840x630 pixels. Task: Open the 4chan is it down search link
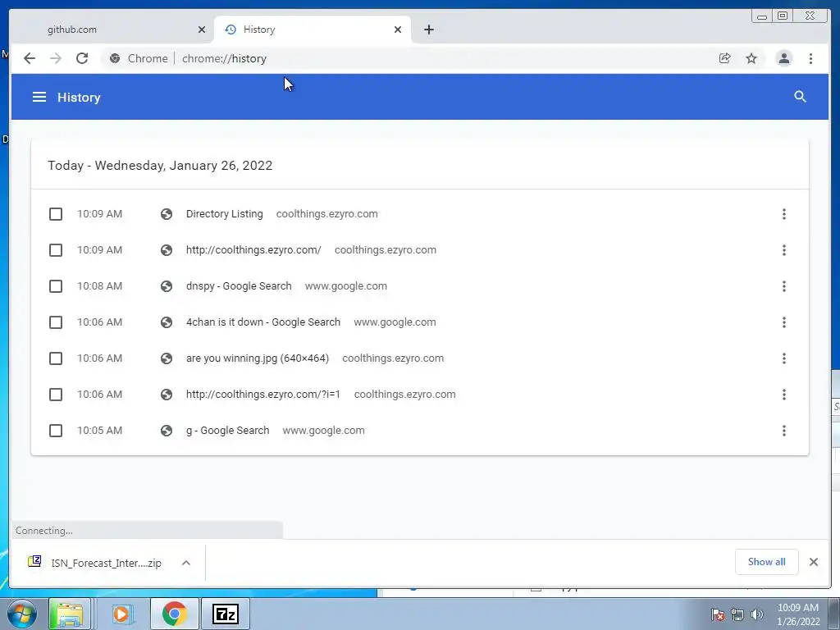point(263,322)
